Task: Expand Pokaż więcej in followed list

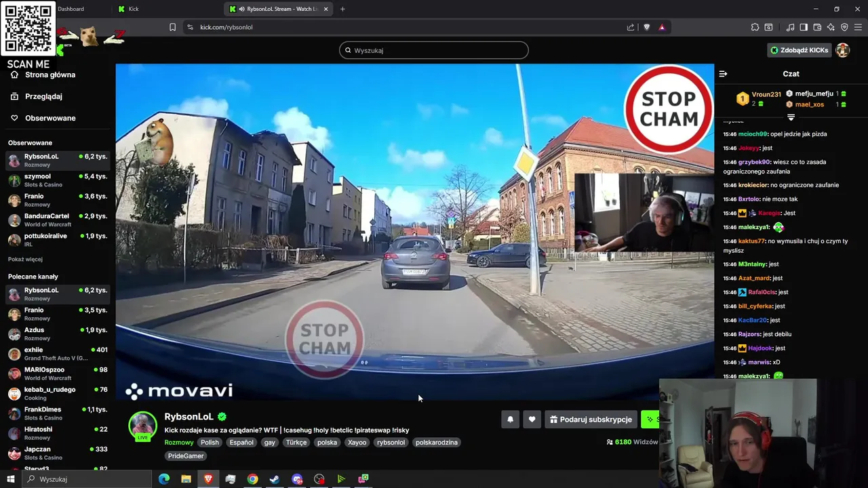Action: pos(25,259)
